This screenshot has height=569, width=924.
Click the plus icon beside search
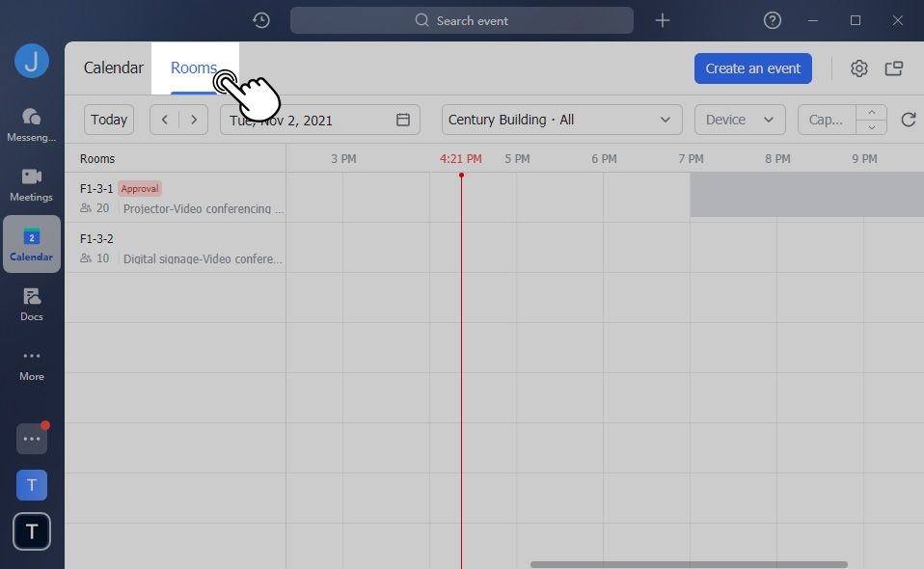point(662,20)
